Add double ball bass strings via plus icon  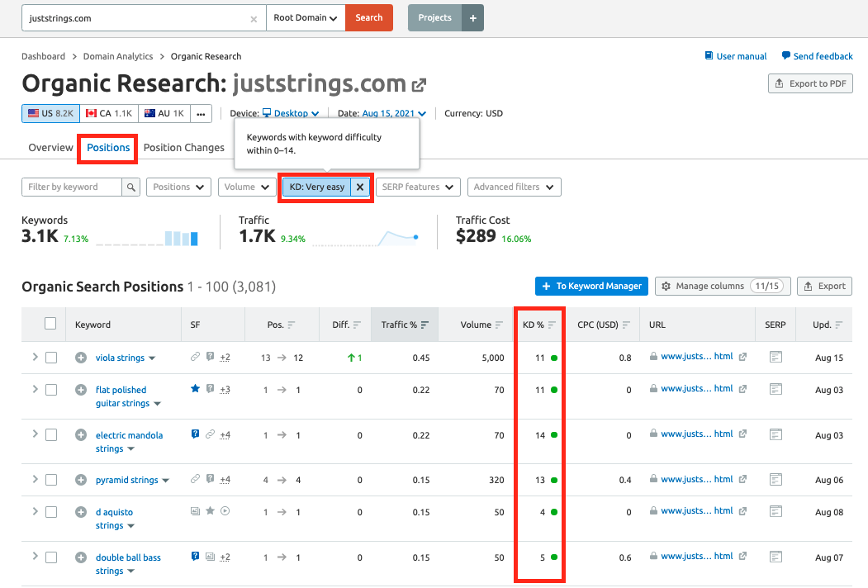81,557
